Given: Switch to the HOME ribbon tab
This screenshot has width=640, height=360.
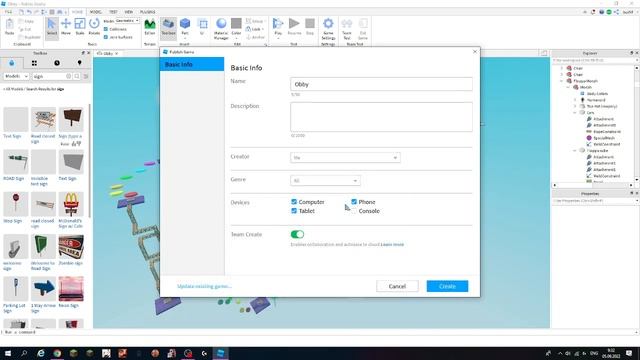Looking at the screenshot, I should 77,12.
